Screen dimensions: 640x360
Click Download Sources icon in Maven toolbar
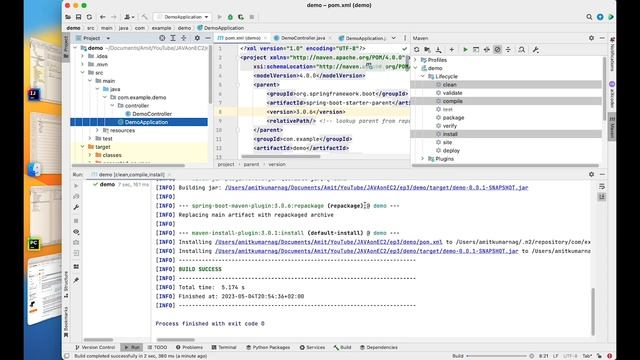(438, 50)
